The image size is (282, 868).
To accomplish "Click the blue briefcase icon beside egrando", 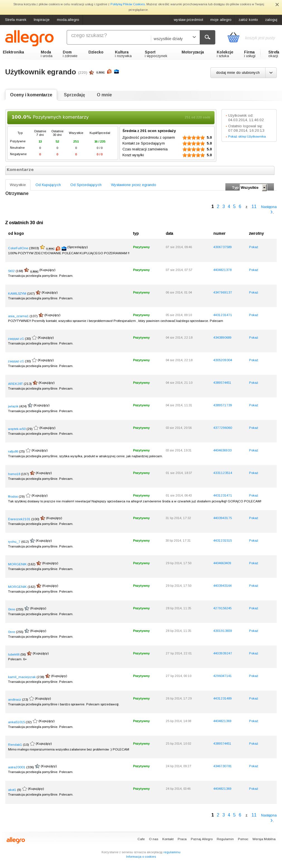I will [x=116, y=72].
